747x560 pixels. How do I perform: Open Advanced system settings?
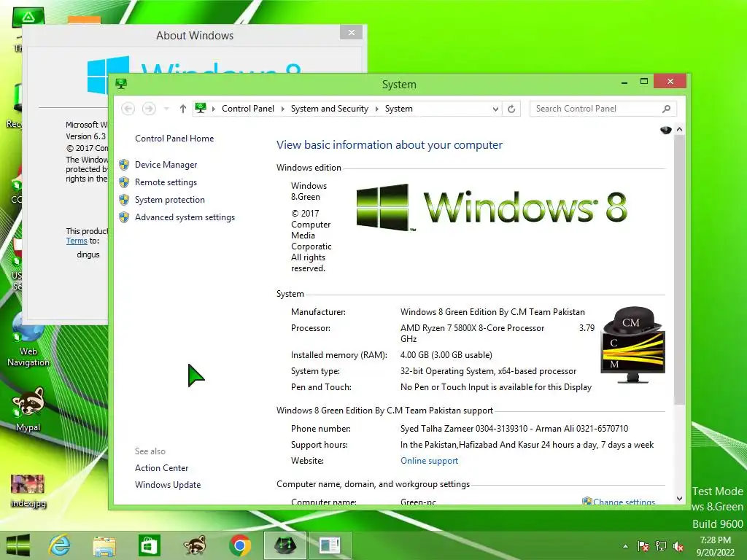coord(185,217)
